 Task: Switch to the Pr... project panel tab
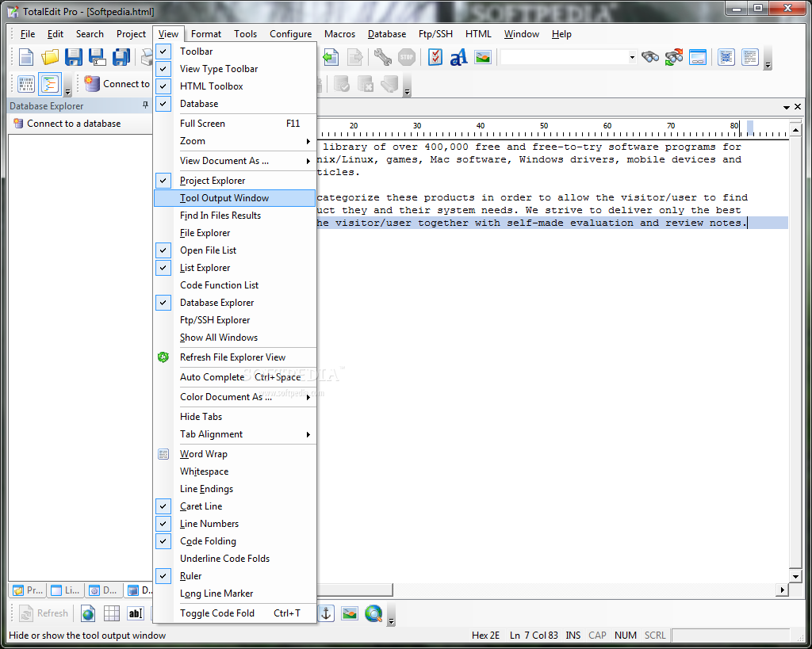tap(29, 590)
